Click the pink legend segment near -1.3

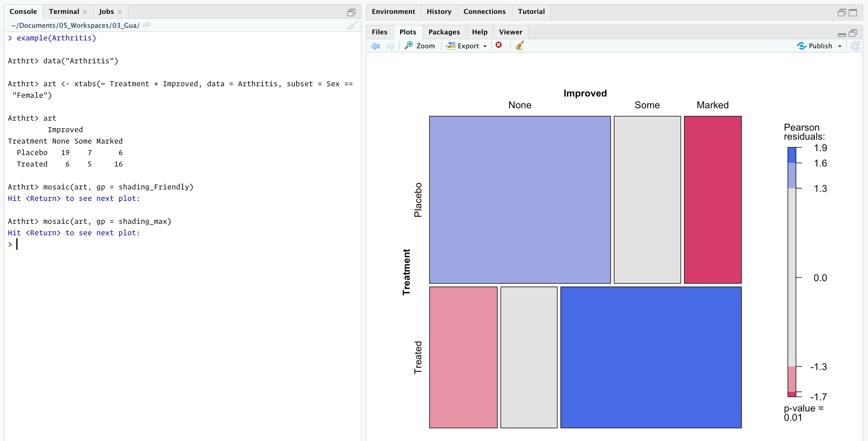pos(792,379)
